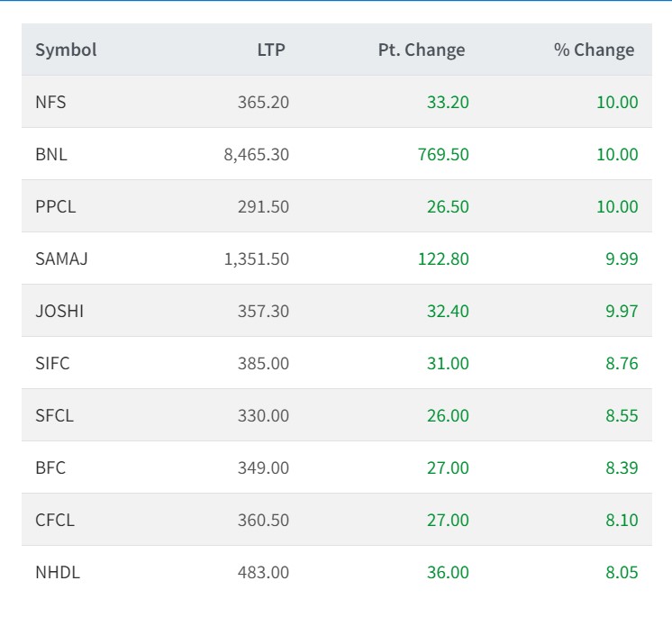Click SIFC's percent change 8.76
Image resolution: width=672 pixels, height=617 pixels.
coord(622,363)
